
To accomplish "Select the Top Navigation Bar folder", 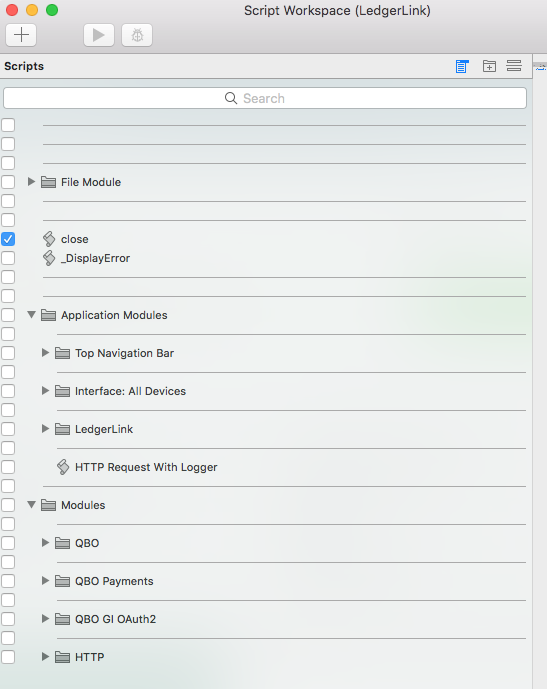I will [124, 353].
